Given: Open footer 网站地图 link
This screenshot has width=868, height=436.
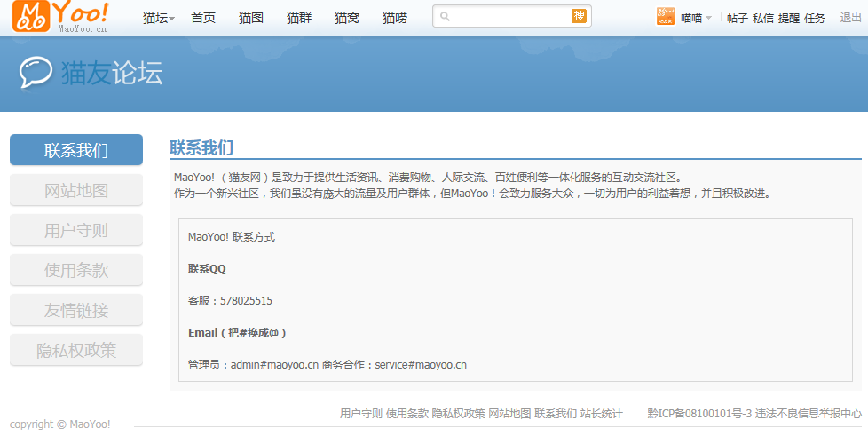Looking at the screenshot, I should pos(509,413).
